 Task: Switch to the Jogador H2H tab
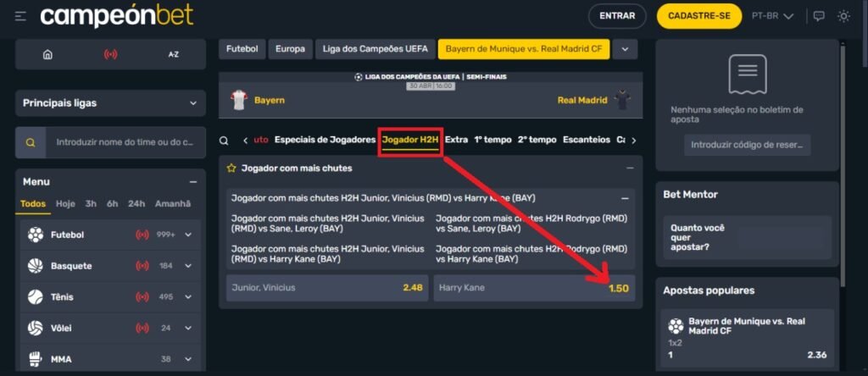(x=410, y=140)
